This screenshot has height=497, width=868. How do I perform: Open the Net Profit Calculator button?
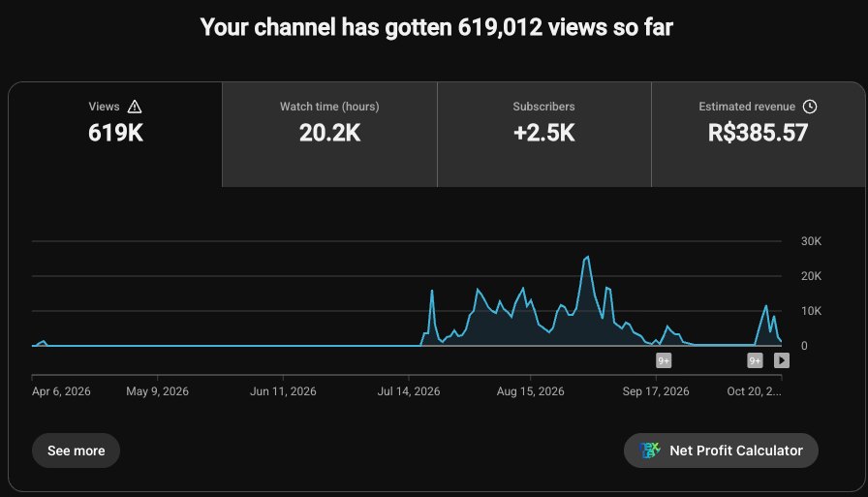[x=721, y=450]
